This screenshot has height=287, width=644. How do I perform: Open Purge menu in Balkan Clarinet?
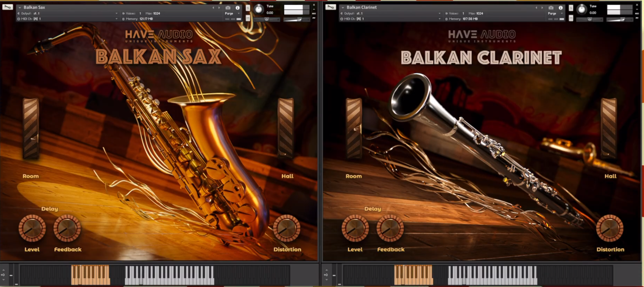coord(555,13)
